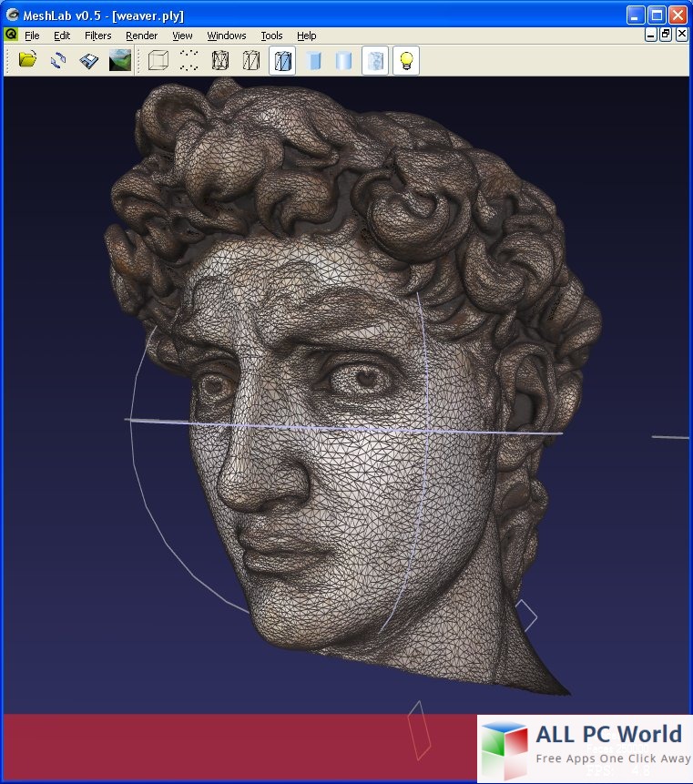Open the Help menu
The image size is (693, 784).
pyautogui.click(x=307, y=36)
